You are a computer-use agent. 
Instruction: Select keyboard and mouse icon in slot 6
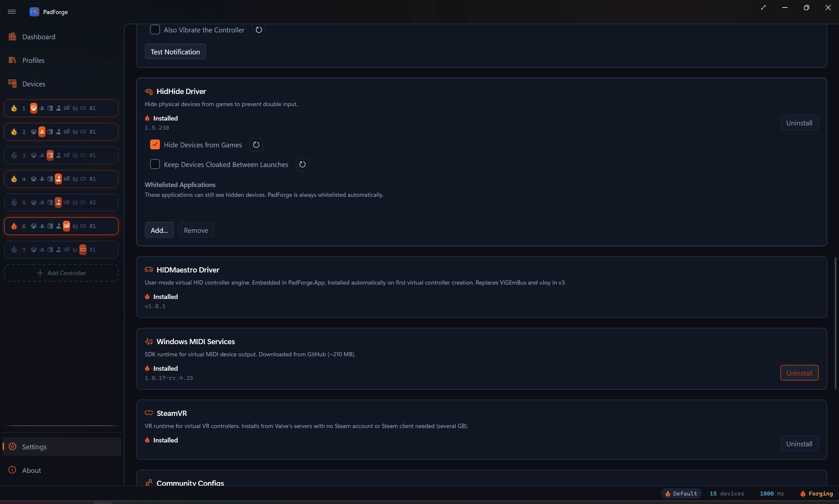[x=67, y=226]
